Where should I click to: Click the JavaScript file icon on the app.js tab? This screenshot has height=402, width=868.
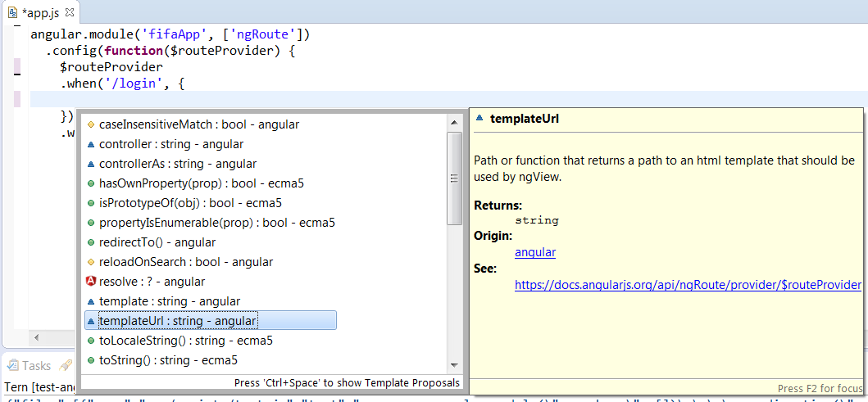pyautogui.click(x=13, y=11)
